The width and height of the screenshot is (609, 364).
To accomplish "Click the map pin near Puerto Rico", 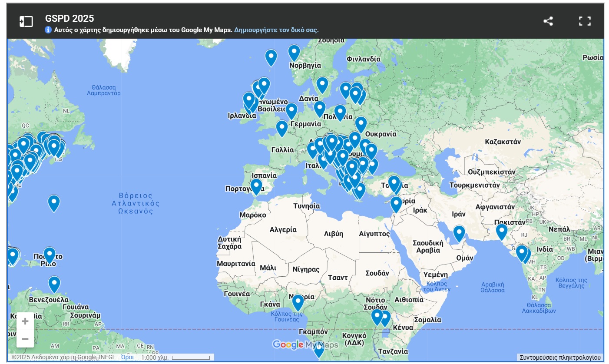I will point(50,255).
